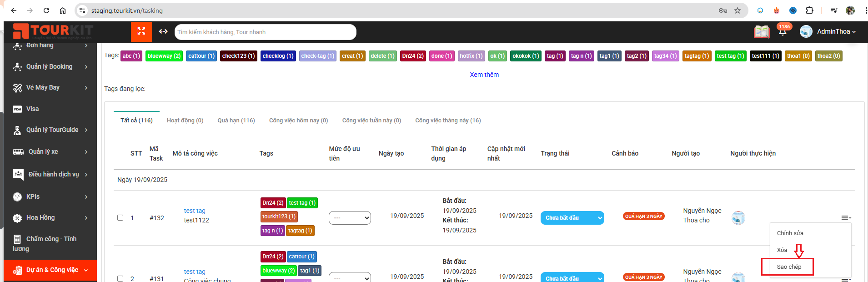Tick the checkbox for task row 1

click(x=120, y=218)
